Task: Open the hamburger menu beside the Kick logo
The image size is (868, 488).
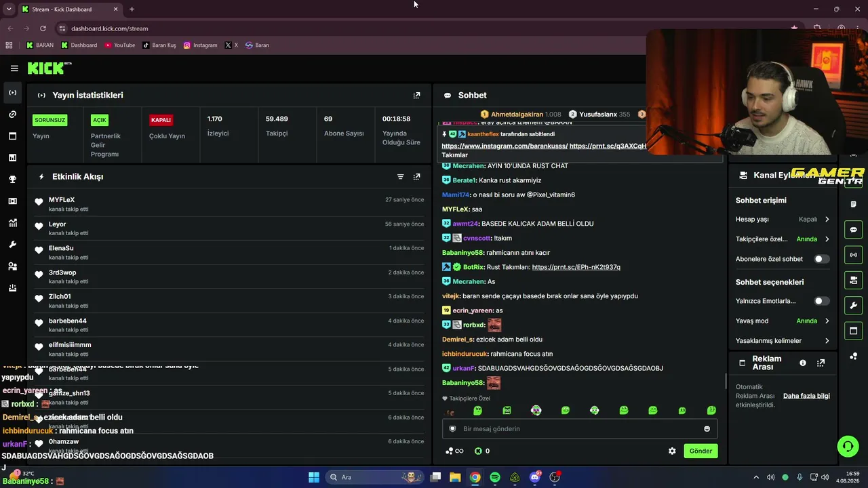Action: click(x=14, y=68)
